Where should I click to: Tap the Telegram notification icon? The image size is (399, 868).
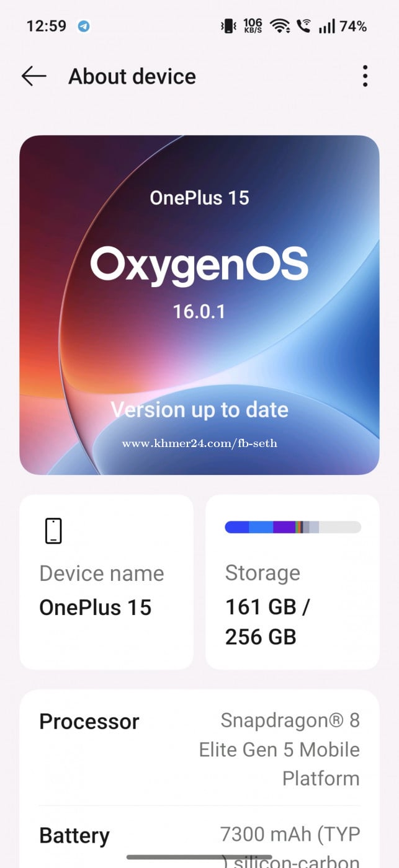pyautogui.click(x=84, y=26)
